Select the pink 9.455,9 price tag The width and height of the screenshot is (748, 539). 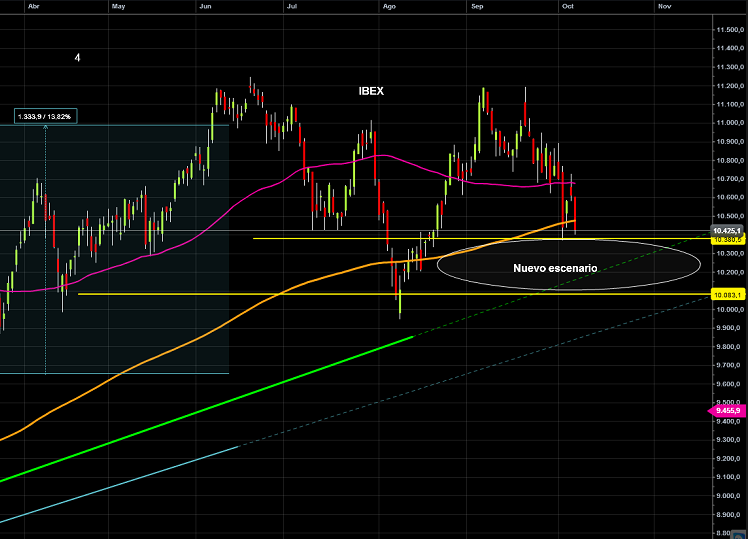pos(726,410)
